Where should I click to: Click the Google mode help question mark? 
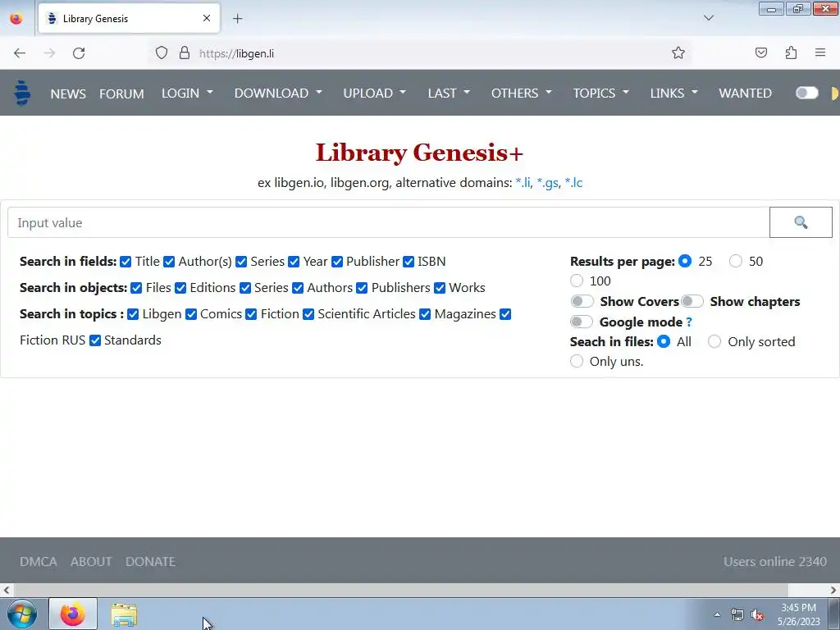pyautogui.click(x=689, y=322)
